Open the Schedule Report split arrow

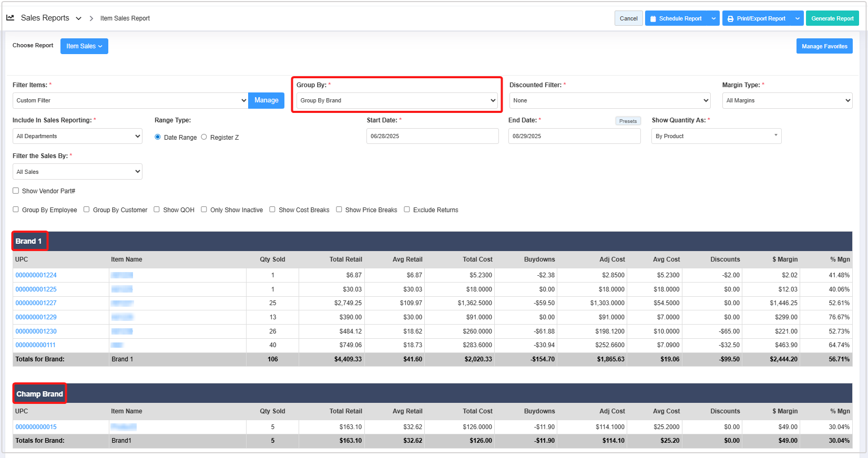point(713,18)
